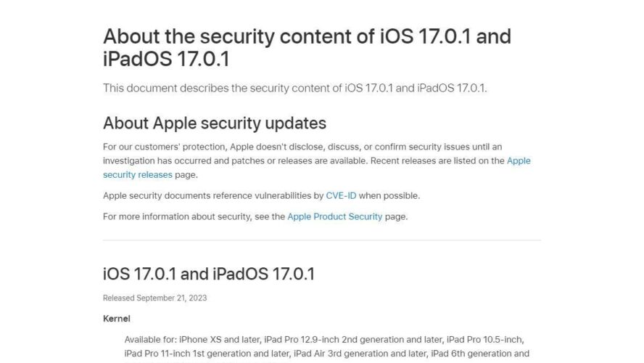Click the 'About Apple security updates' heading

click(x=215, y=123)
